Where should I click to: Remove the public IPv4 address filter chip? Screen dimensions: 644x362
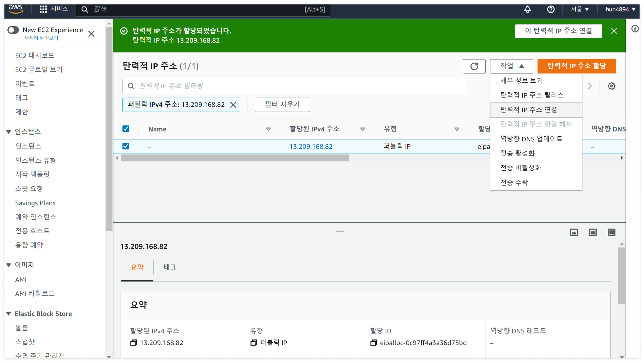pyautogui.click(x=233, y=105)
